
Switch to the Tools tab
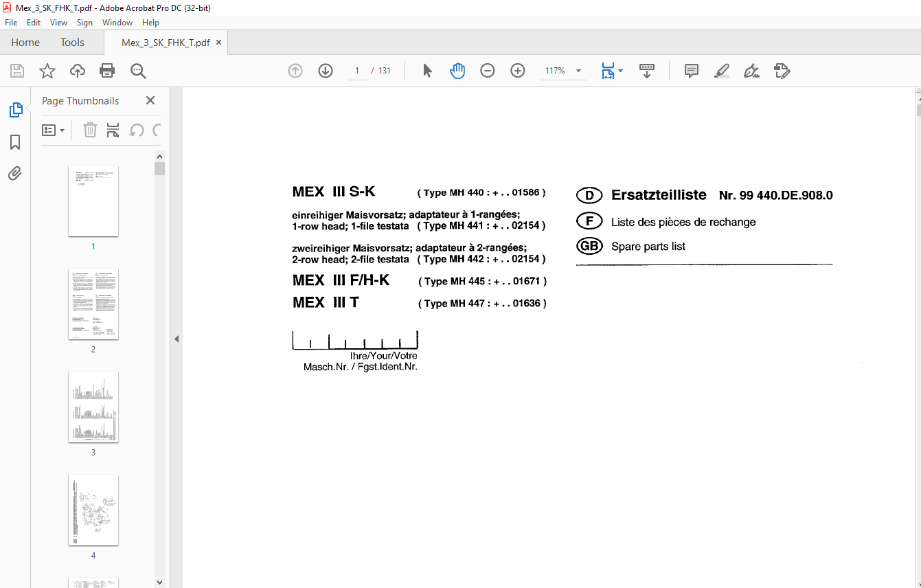tap(72, 43)
